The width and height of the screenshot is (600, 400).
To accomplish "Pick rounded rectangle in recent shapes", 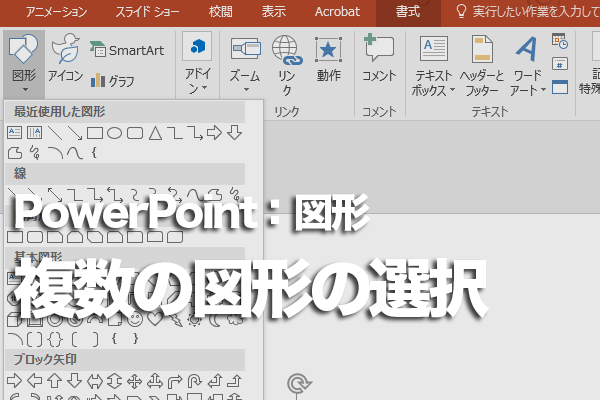I will [x=135, y=133].
